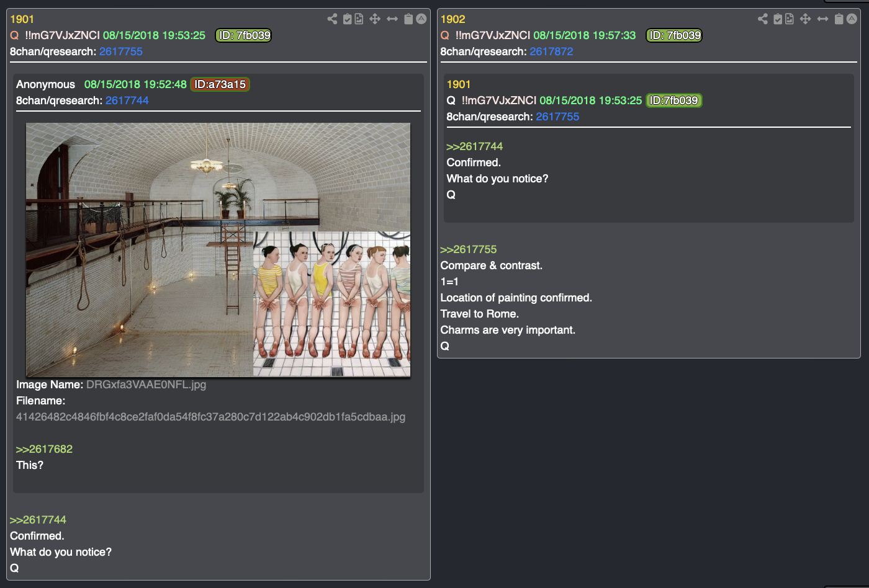
Task: Click the ID:7fb039 badge in the quoted post
Action: point(673,100)
